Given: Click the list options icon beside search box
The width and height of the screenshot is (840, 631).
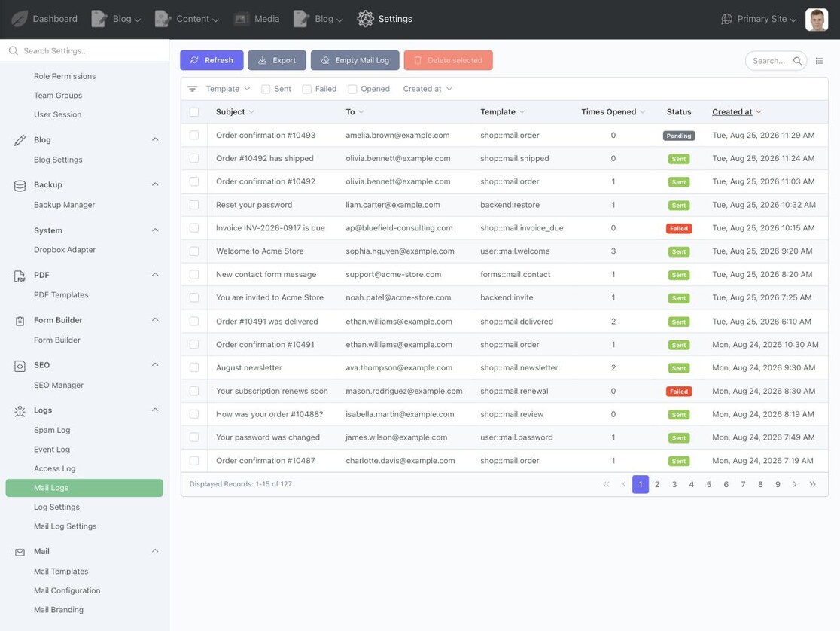Looking at the screenshot, I should tap(819, 60).
